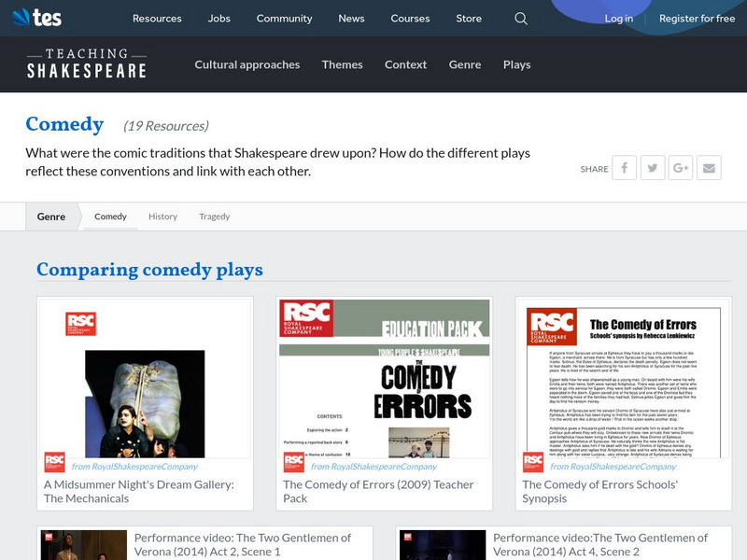The height and width of the screenshot is (560, 747).
Task: Open A Midsummer Night's Dream Gallery link
Action: tap(138, 491)
